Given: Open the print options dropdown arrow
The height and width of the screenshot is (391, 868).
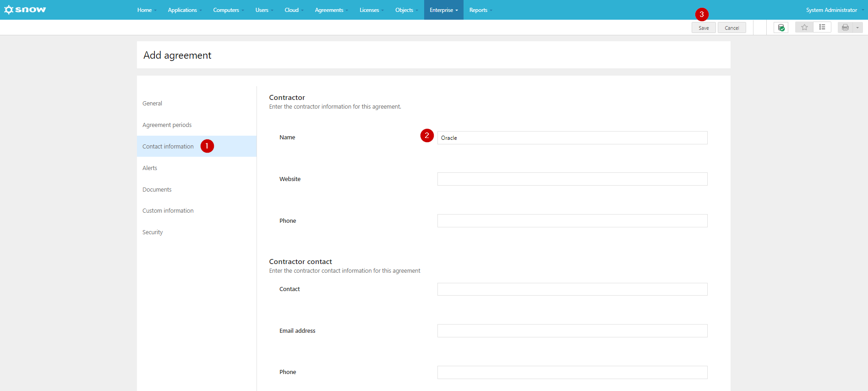Looking at the screenshot, I should pos(857,28).
